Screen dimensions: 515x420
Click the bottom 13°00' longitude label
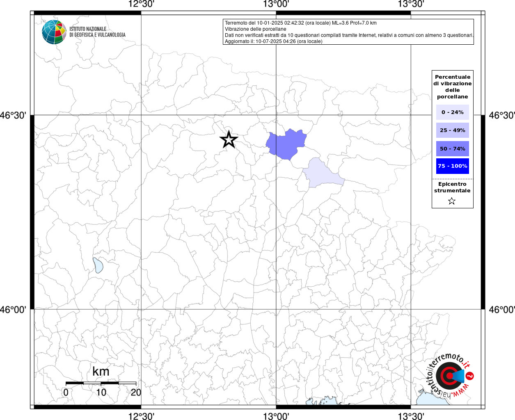click(276, 416)
